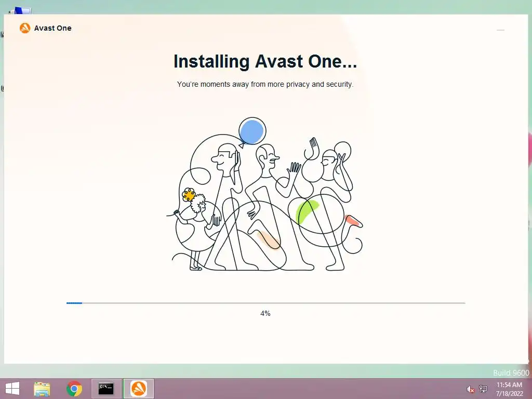Click the people illustration in the installer
This screenshot has width=532, height=399.
pyautogui.click(x=264, y=194)
